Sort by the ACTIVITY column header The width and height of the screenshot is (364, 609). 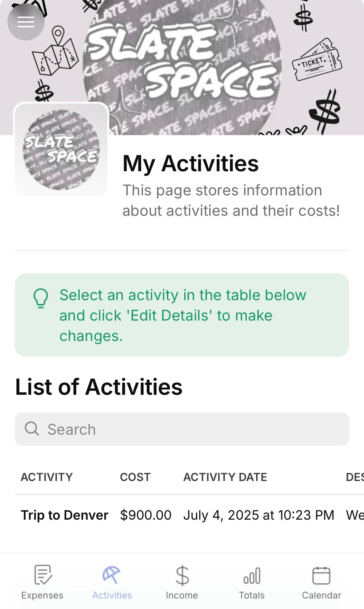coord(47,477)
